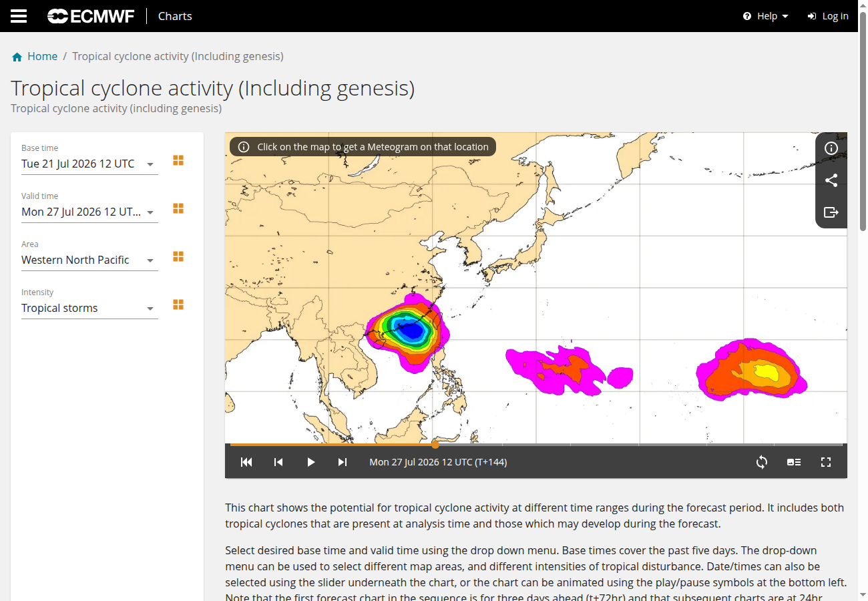Play the chart animation
Image resolution: width=868 pixels, height=601 pixels.
point(310,462)
